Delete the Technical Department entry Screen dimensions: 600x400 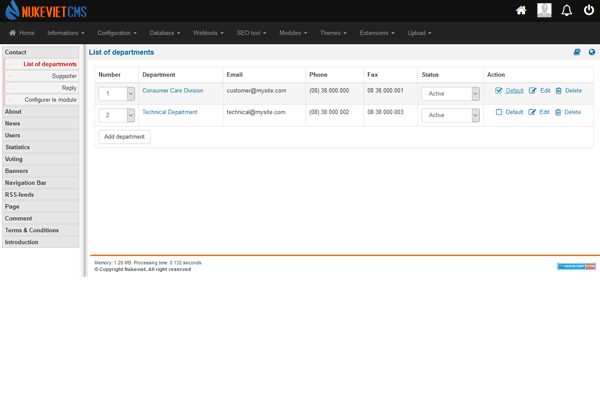click(x=568, y=113)
